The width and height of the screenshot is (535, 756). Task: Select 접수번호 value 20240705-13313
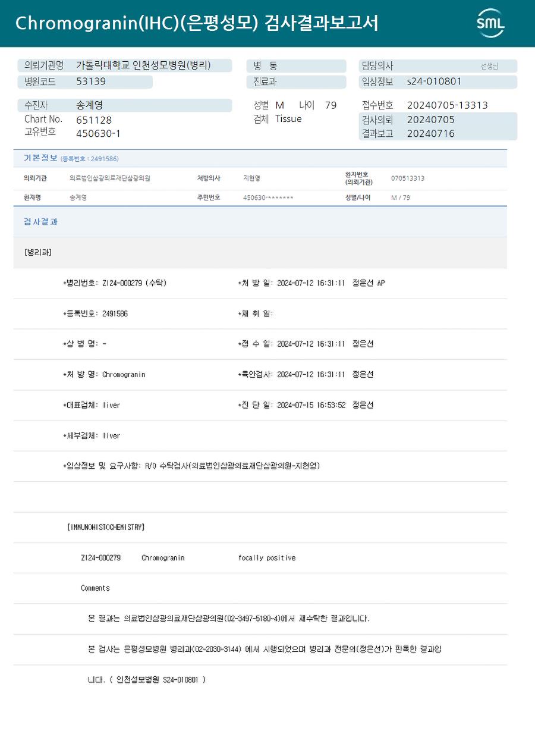click(447, 105)
